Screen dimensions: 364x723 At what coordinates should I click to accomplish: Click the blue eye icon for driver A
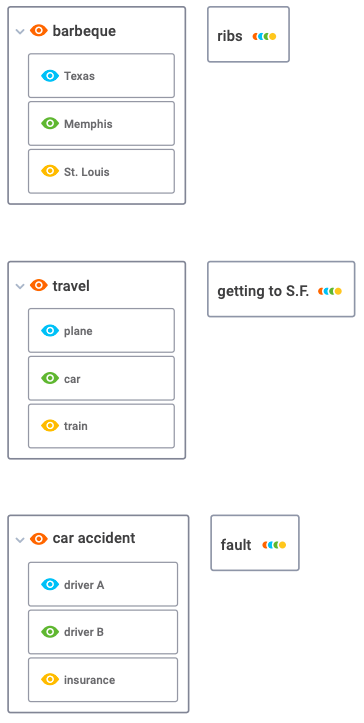click(50, 585)
